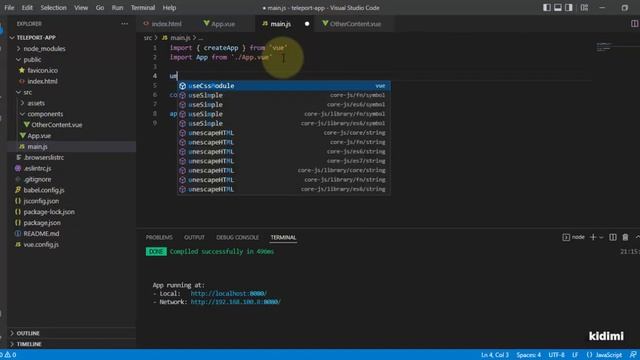Open the View menu

(x=81, y=8)
